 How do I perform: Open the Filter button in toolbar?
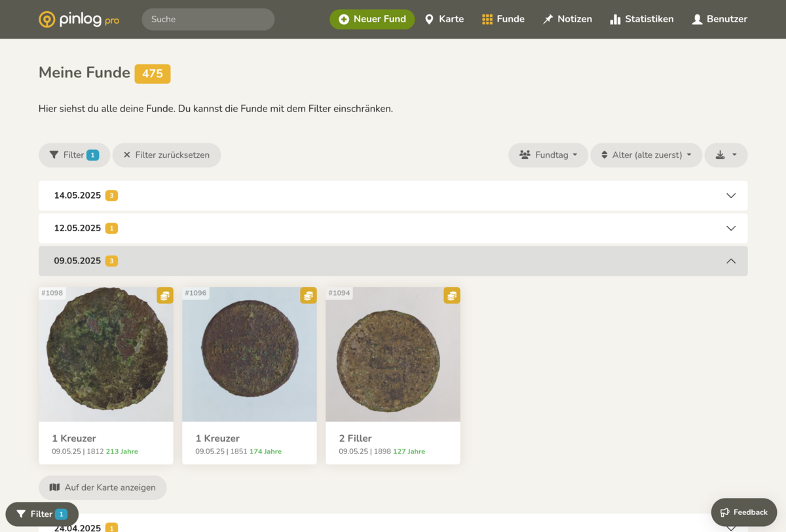[x=74, y=155]
